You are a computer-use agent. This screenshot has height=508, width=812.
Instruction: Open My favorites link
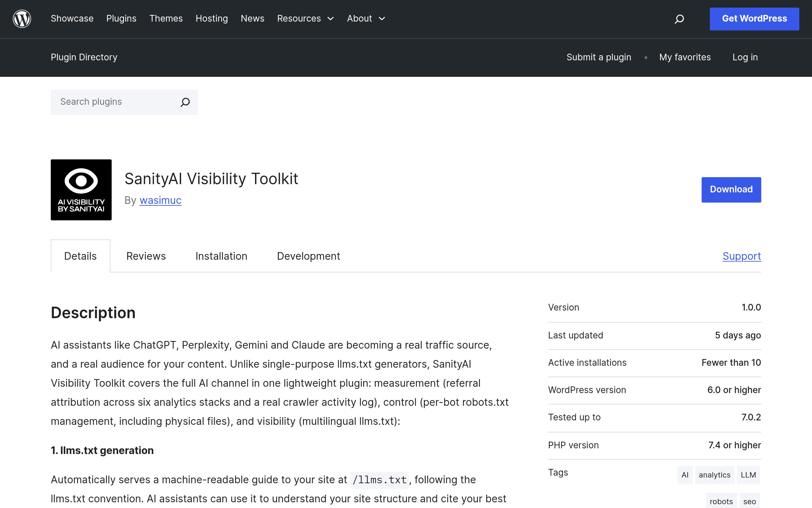(x=685, y=57)
